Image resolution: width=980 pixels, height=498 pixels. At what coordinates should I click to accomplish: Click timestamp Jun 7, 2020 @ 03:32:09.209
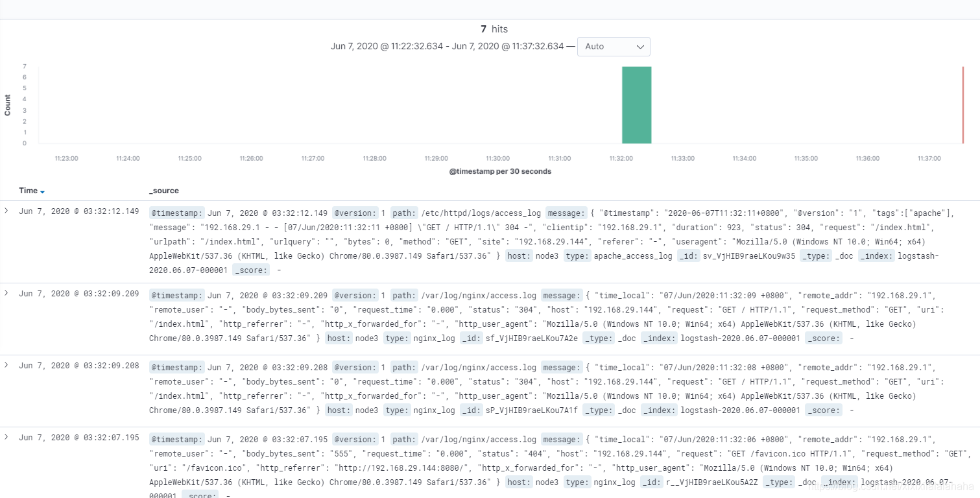tap(79, 293)
